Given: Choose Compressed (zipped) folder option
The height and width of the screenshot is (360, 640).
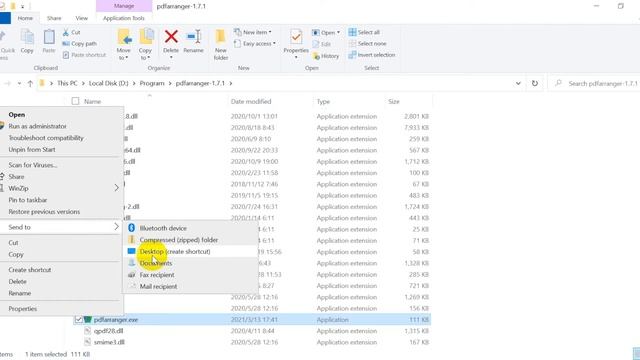Looking at the screenshot, I should point(191,240).
